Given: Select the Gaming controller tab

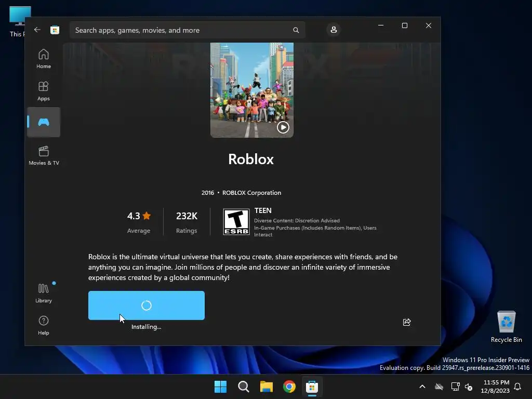Looking at the screenshot, I should click(x=44, y=122).
